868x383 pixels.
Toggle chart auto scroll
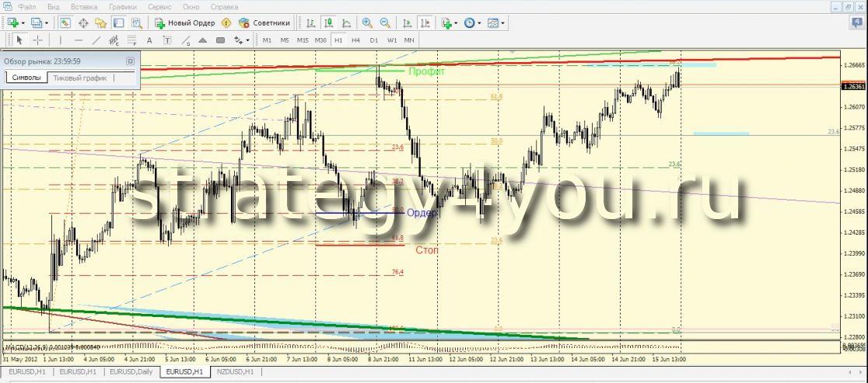(x=406, y=23)
